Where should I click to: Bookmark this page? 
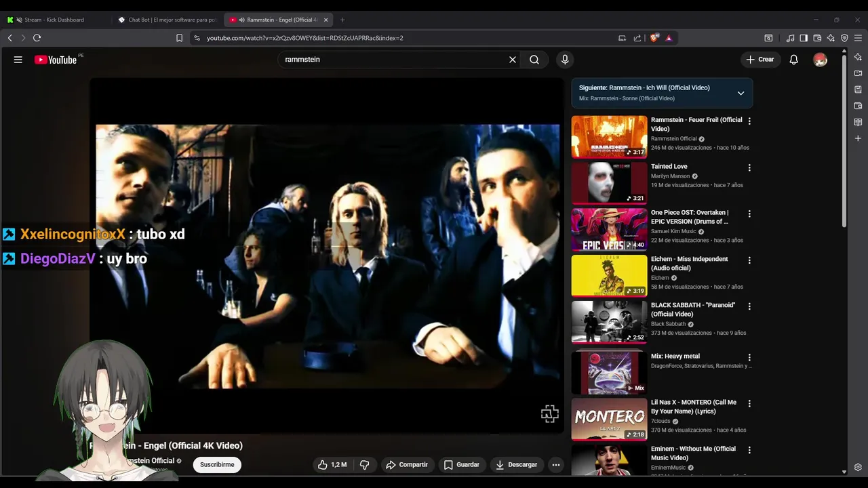(x=179, y=38)
